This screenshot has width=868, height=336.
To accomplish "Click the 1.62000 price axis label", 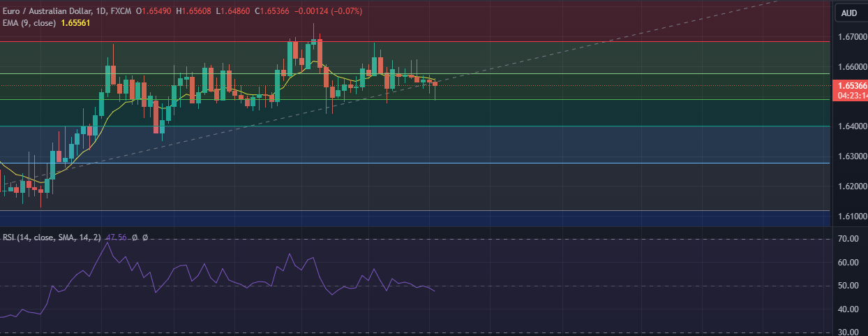I will tap(851, 187).
